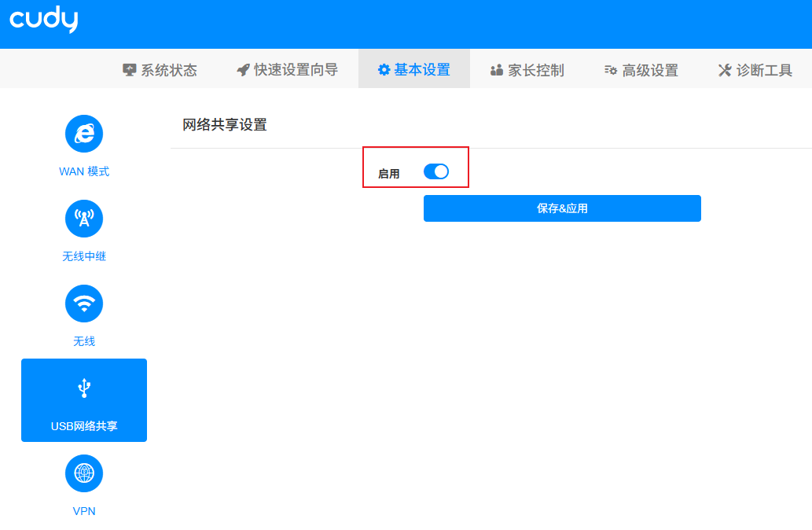Select the USB网络共享 sidebar item
This screenshot has width=812, height=530.
[x=84, y=400]
